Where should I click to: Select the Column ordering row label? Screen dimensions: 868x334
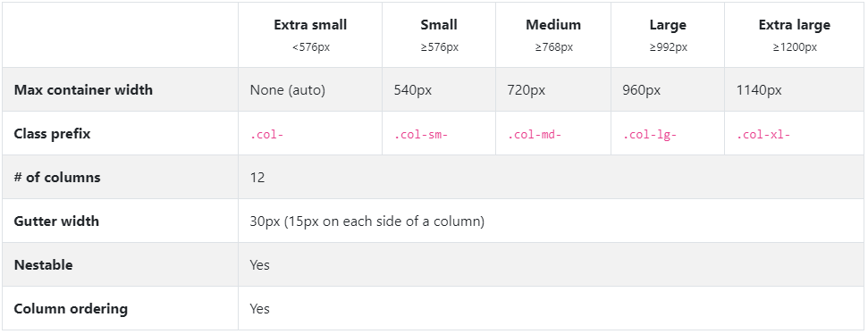[x=71, y=309]
